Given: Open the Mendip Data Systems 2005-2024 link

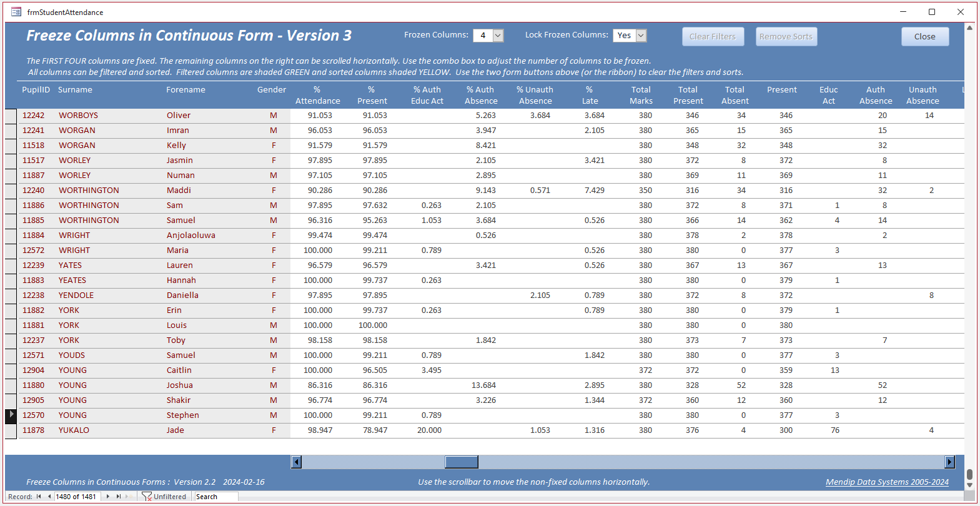Looking at the screenshot, I should click(x=887, y=482).
